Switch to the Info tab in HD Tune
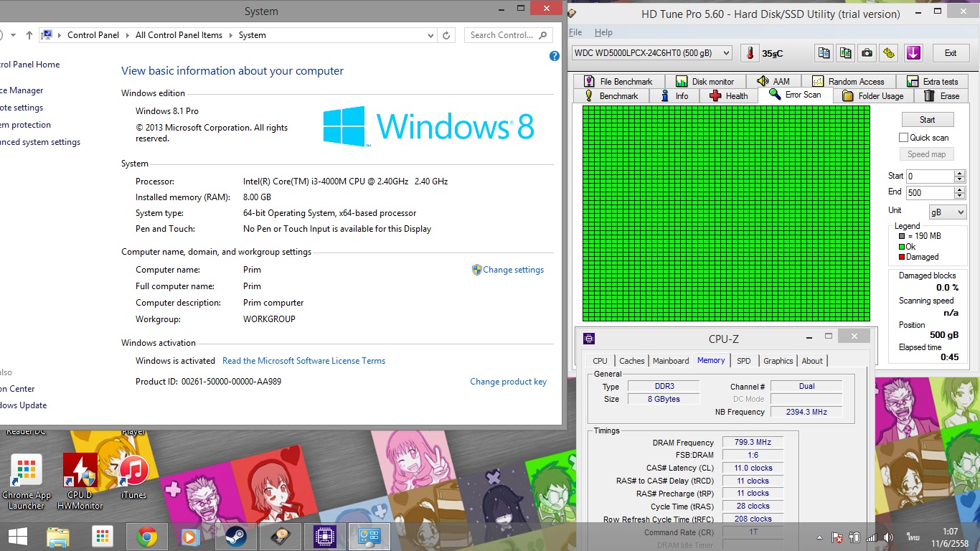The width and height of the screenshot is (980, 551). [674, 96]
